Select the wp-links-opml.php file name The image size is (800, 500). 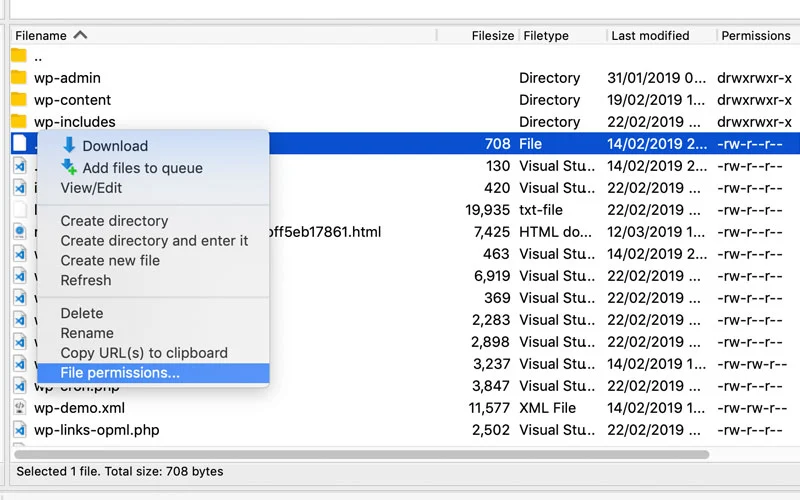click(96, 430)
